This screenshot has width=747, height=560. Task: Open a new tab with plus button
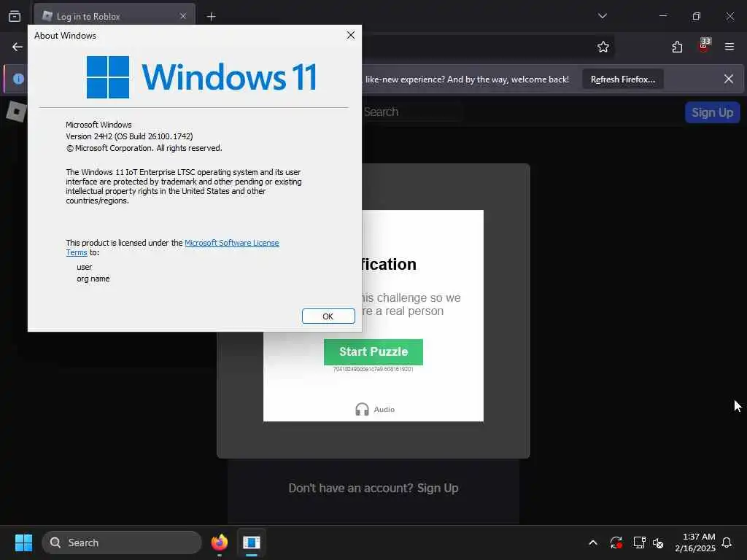click(x=211, y=17)
